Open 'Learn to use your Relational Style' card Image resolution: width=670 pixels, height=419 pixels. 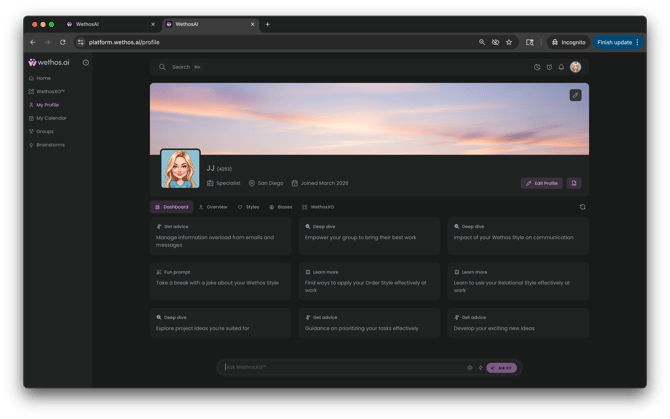tap(518, 281)
